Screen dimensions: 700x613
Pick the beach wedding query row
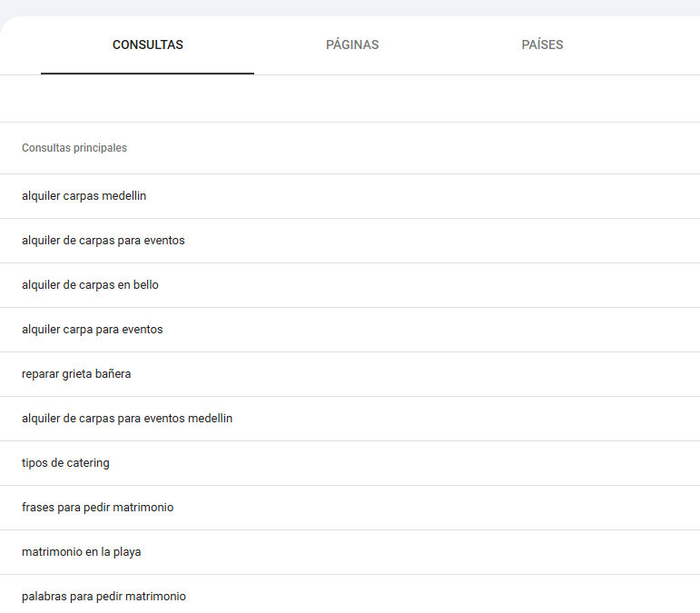point(81,552)
